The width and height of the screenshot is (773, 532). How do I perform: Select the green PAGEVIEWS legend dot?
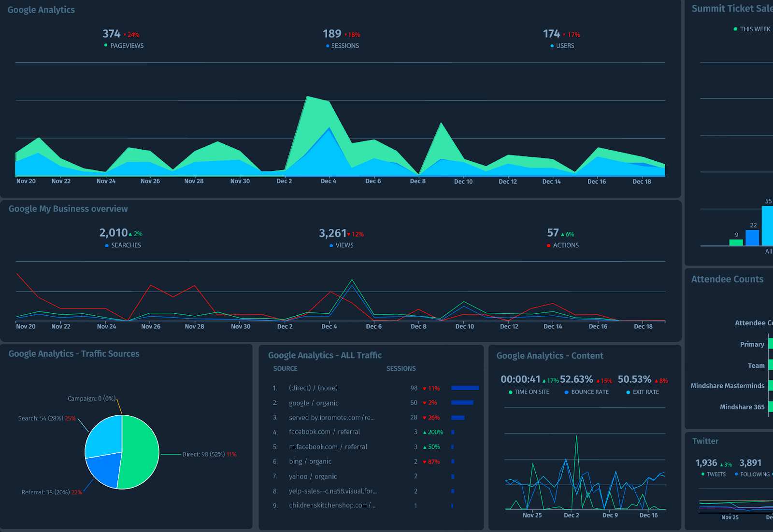point(106,45)
